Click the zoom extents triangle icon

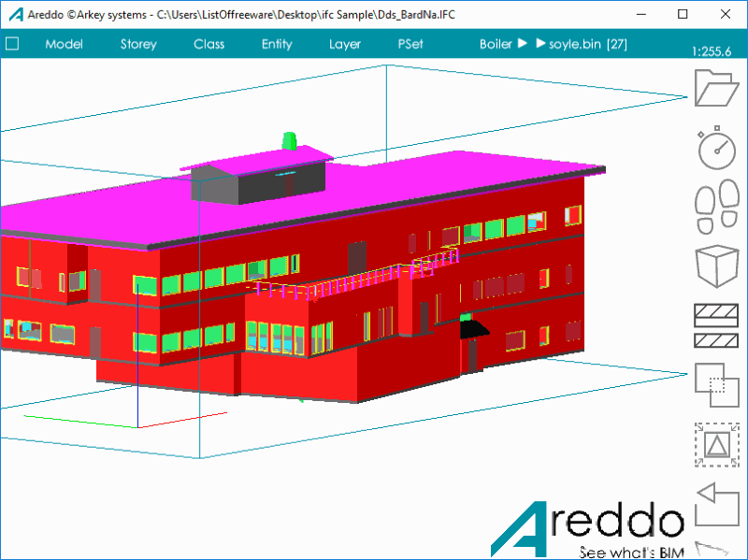pyautogui.click(x=716, y=445)
